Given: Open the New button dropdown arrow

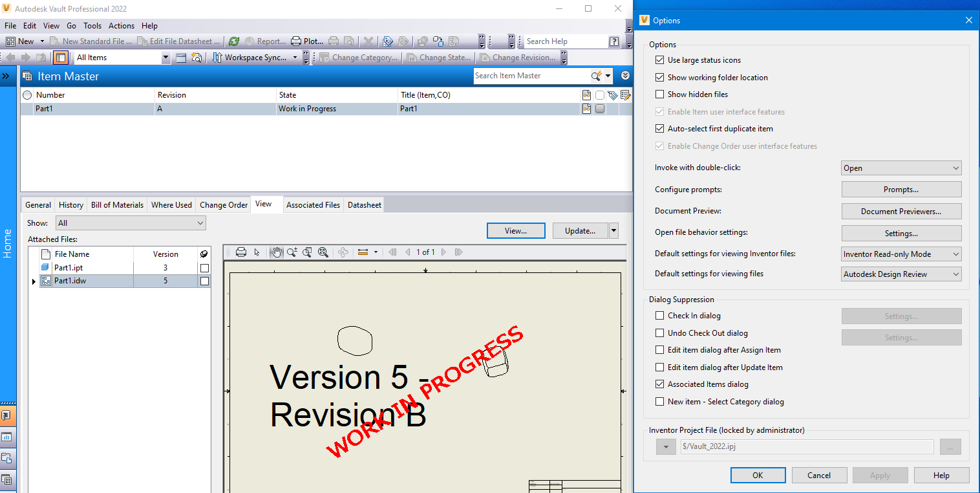Looking at the screenshot, I should 42,41.
